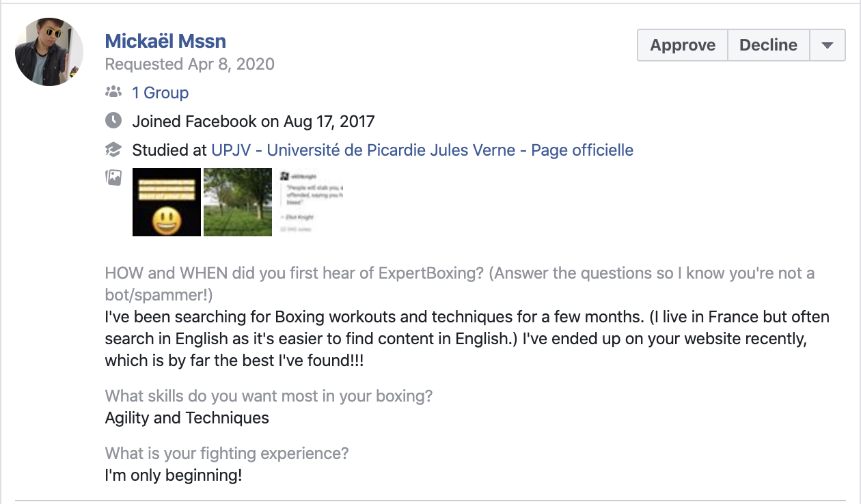The image size is (861, 504).
Task: Click the Agility and Techniques answer
Action: (x=187, y=418)
